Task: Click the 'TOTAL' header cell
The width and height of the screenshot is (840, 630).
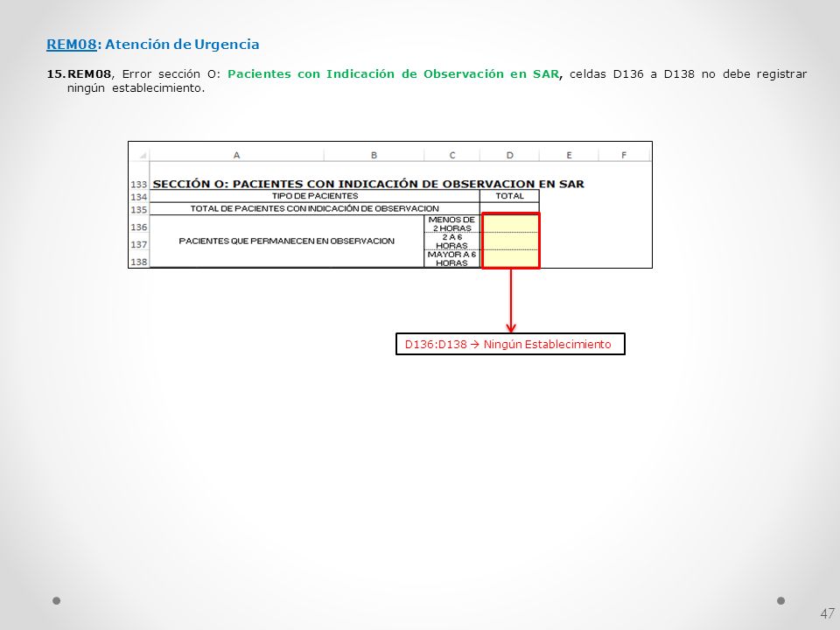Action: [x=509, y=196]
